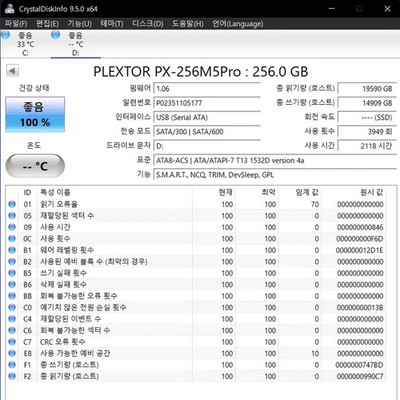Click the status orb of attribute B1
This screenshot has width=400, height=400.
pyautogui.click(x=12, y=250)
